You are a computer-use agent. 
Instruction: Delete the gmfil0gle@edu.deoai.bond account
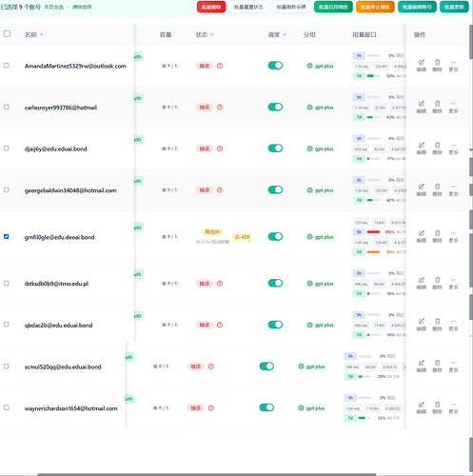[x=437, y=237]
